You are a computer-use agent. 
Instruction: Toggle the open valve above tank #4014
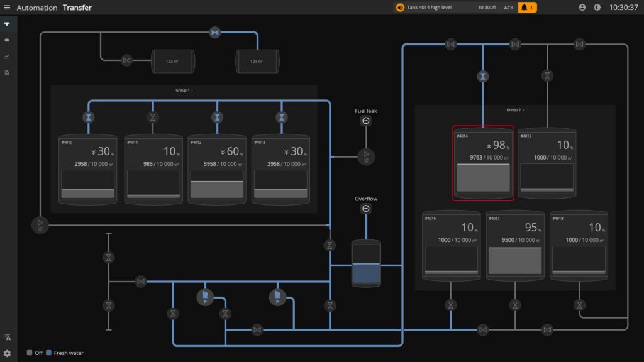pyautogui.click(x=483, y=76)
